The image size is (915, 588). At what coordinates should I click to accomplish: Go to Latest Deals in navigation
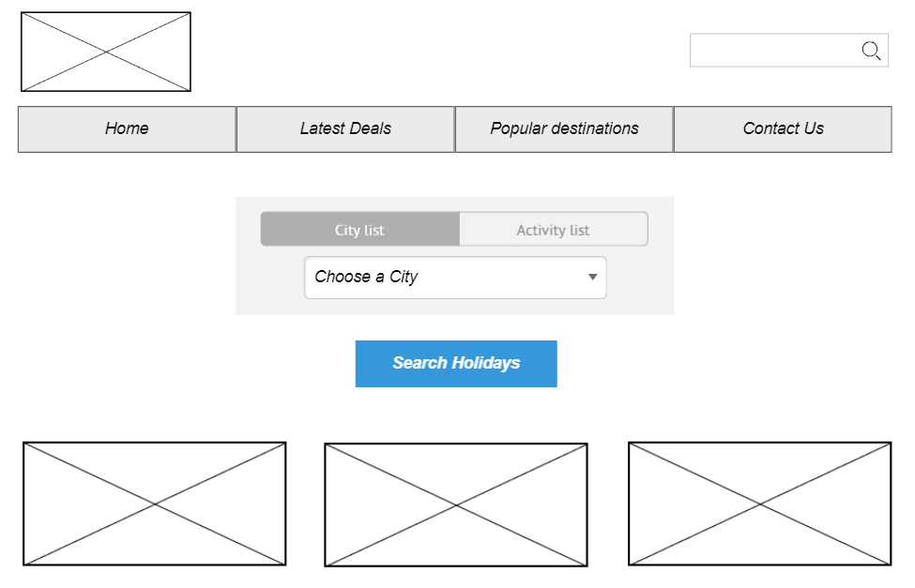(x=345, y=129)
